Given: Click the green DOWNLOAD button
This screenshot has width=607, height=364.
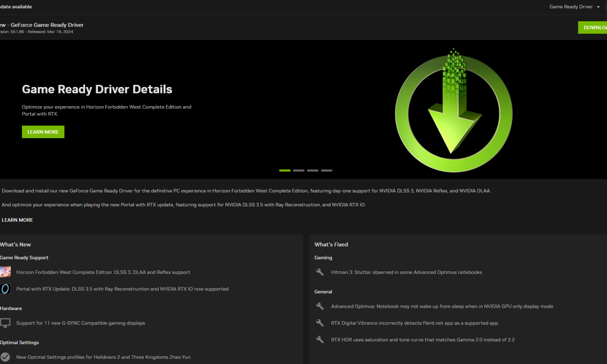Looking at the screenshot, I should pyautogui.click(x=593, y=28).
